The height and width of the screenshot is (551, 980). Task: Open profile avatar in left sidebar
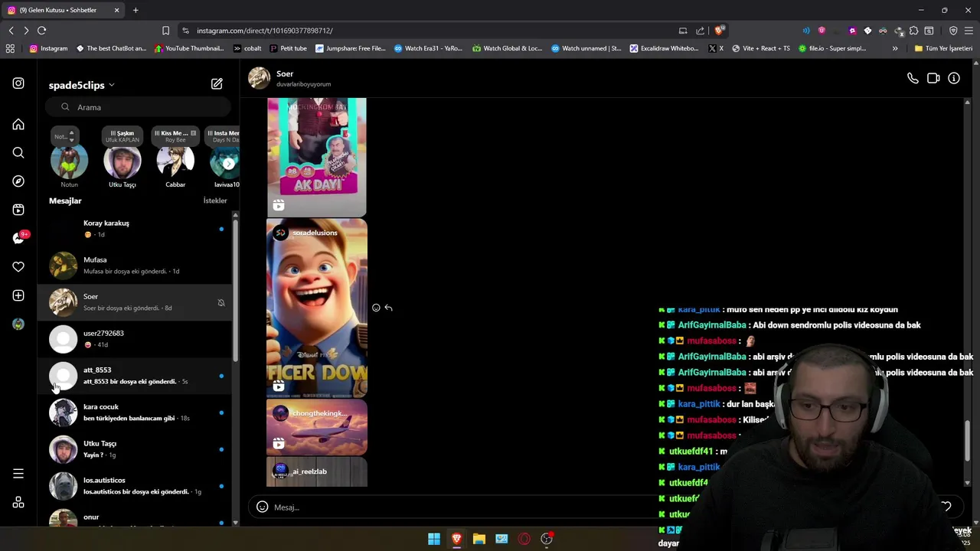[x=18, y=324]
